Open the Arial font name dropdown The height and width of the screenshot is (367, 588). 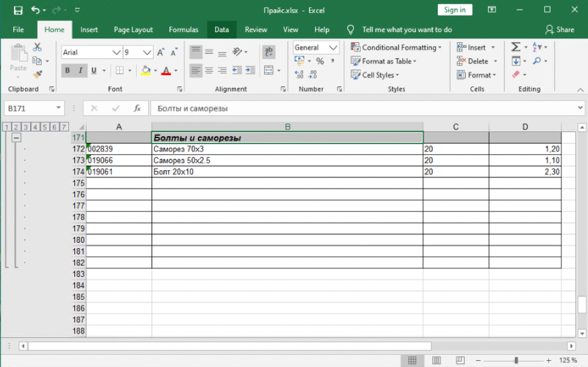coord(116,53)
